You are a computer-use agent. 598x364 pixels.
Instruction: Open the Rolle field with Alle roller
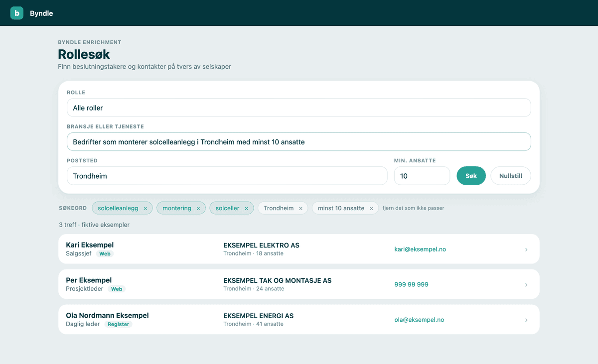pyautogui.click(x=299, y=108)
